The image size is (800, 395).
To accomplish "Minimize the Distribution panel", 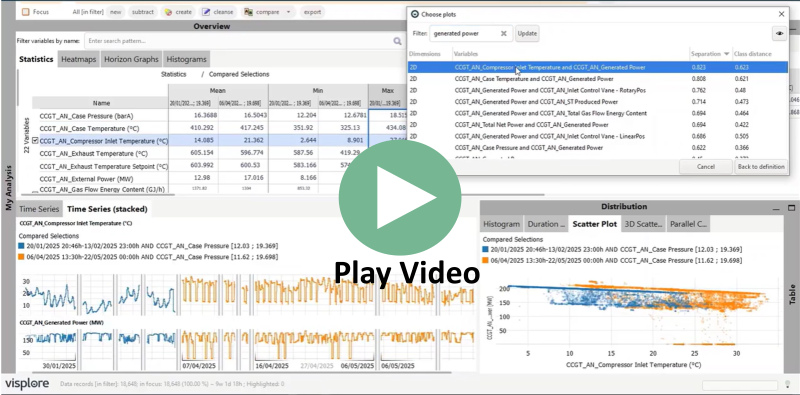I will (776, 208).
